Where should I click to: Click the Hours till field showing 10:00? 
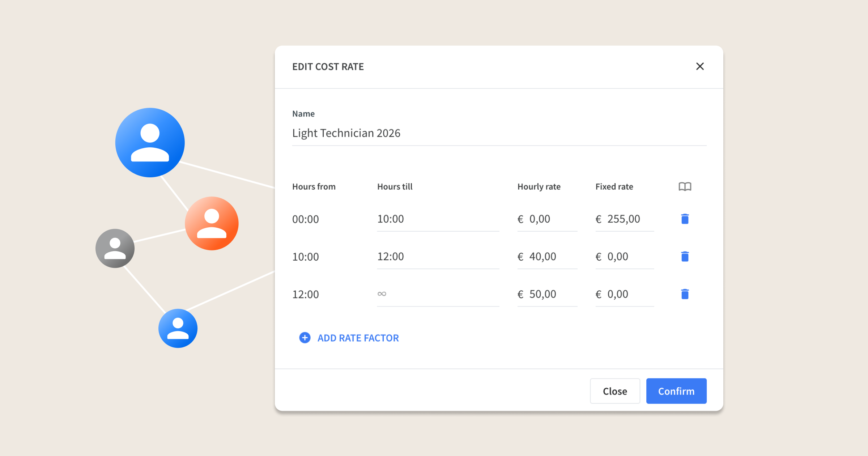point(438,219)
